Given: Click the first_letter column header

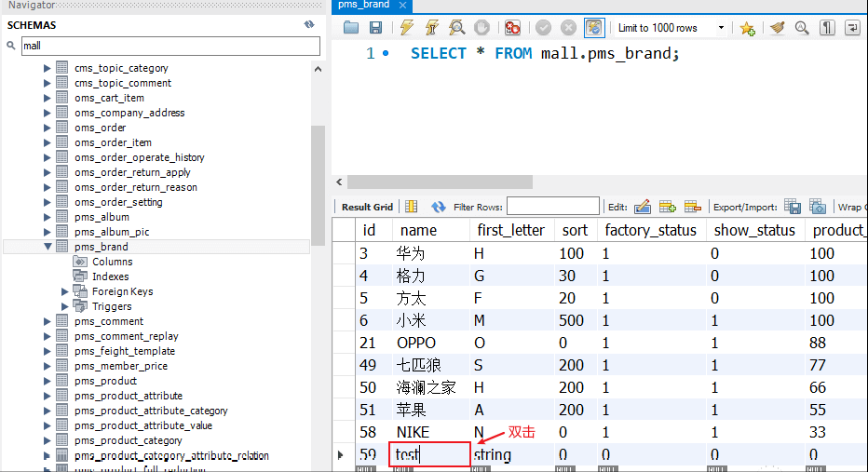Looking at the screenshot, I should [x=511, y=230].
